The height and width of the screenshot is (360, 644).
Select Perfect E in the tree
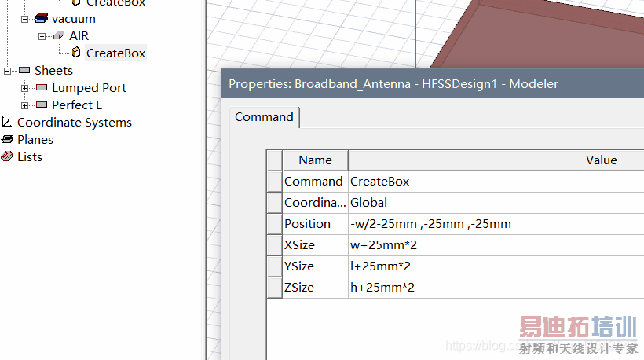pyautogui.click(x=77, y=105)
